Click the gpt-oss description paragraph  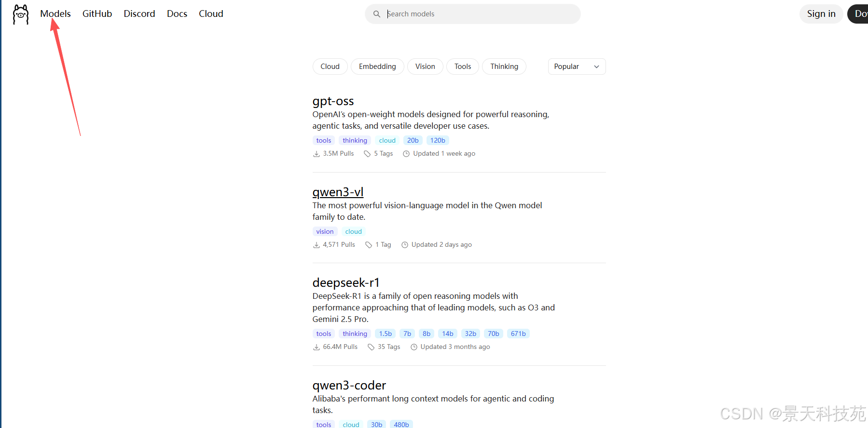tap(431, 120)
